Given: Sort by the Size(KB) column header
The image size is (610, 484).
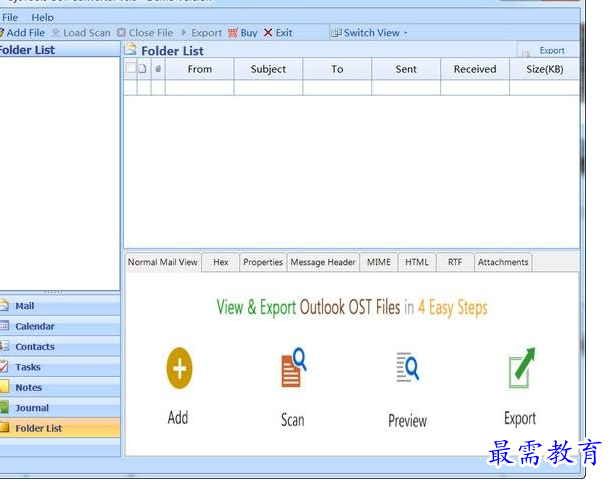Looking at the screenshot, I should [545, 69].
